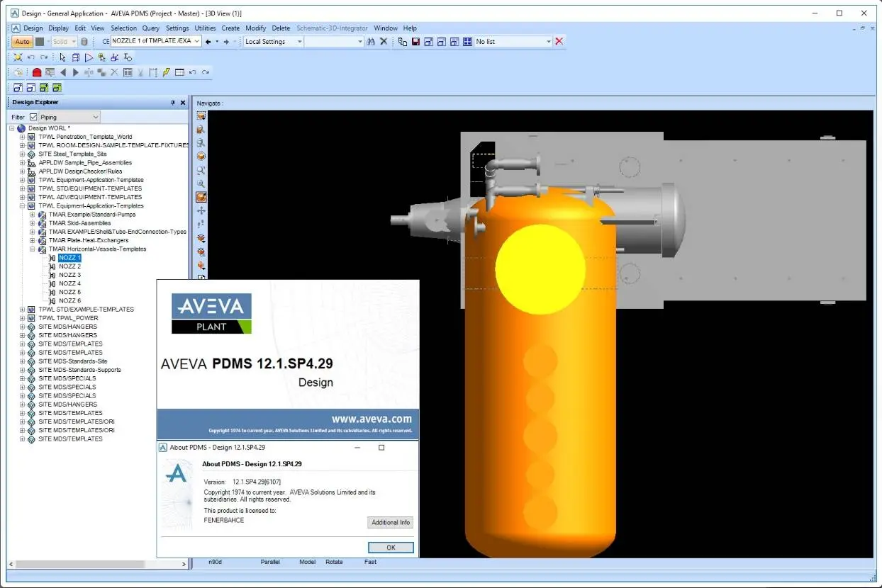Select SITE MDS-Standards-Supports tree item
Image resolution: width=882 pixels, height=588 pixels.
tap(79, 370)
